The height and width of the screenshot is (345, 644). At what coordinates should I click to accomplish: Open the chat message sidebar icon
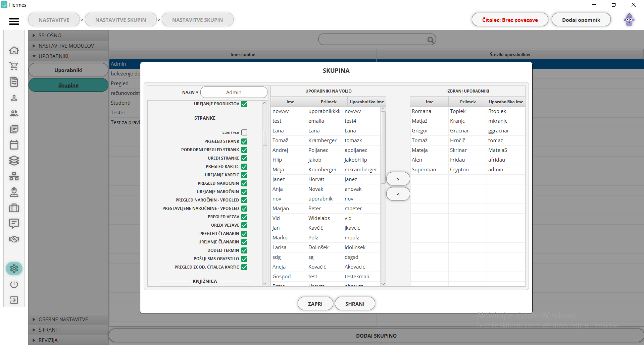[x=14, y=224]
